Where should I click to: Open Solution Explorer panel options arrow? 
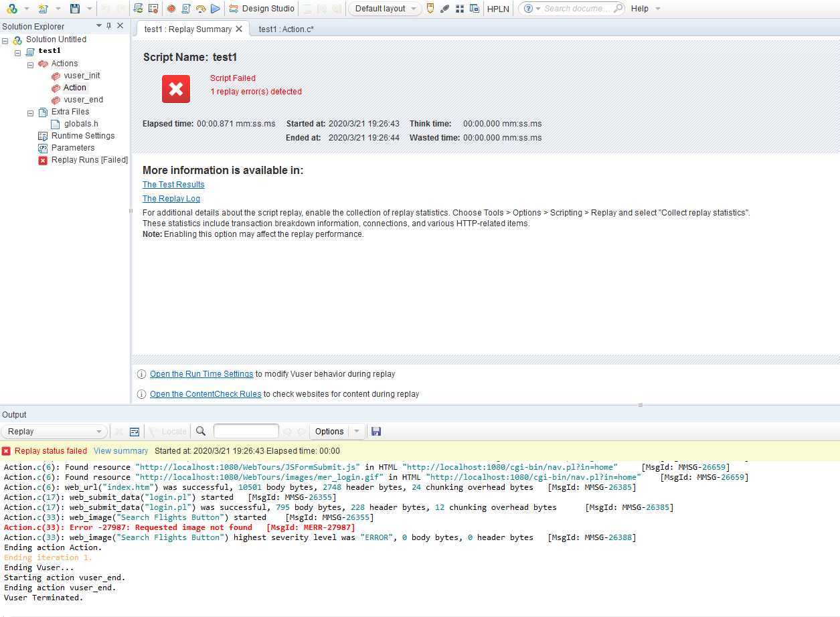pyautogui.click(x=99, y=25)
